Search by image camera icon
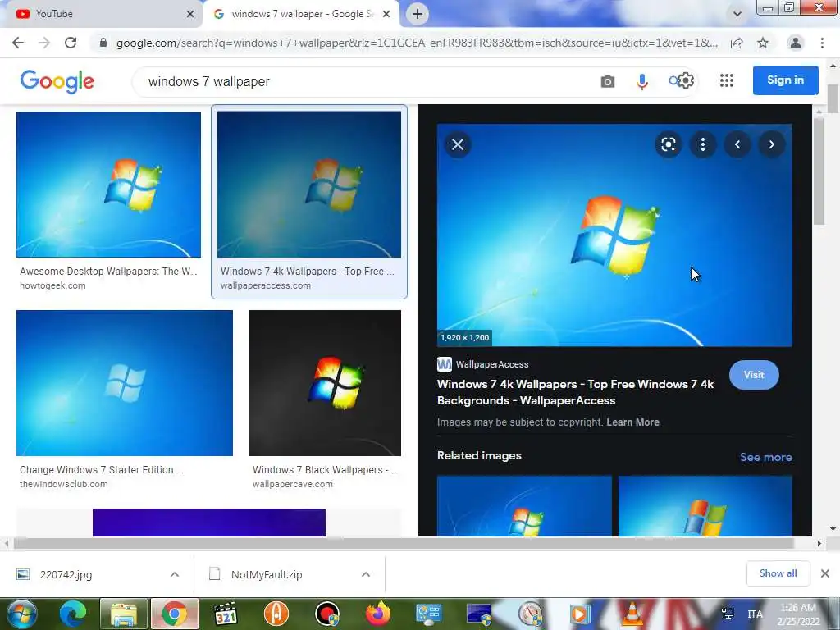Image resolution: width=840 pixels, height=630 pixels. tap(608, 81)
